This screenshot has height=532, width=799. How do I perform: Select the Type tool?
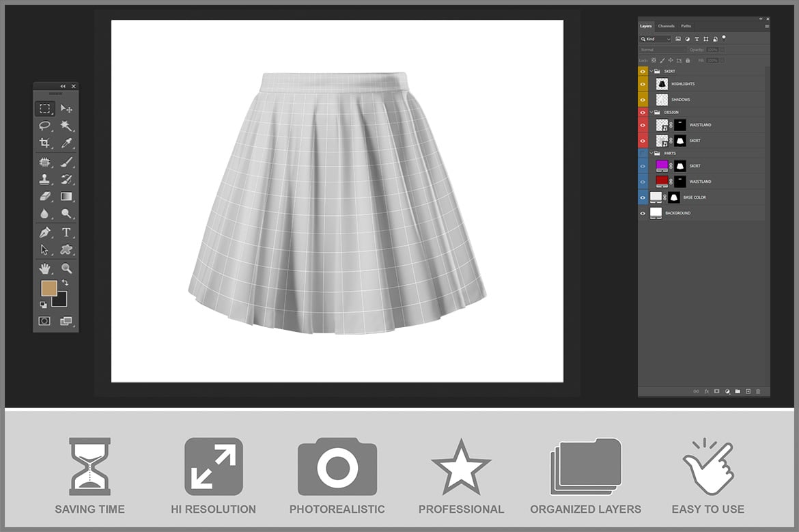66,232
